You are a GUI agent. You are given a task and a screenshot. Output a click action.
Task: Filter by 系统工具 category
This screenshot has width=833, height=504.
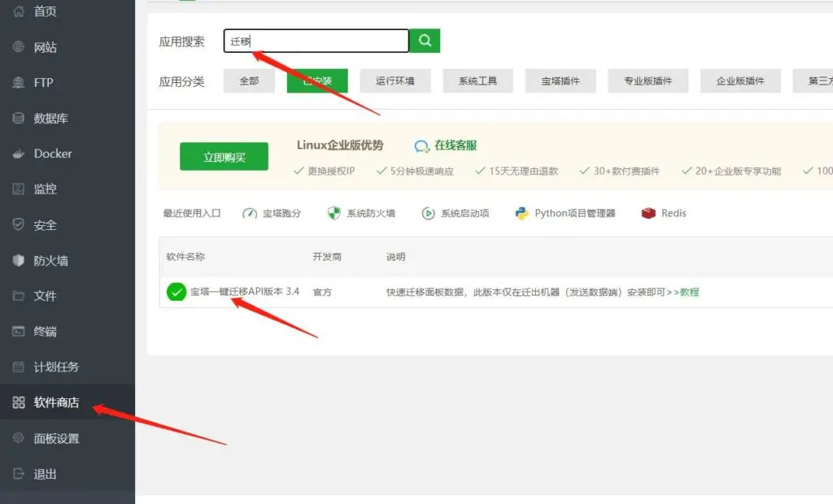[x=478, y=81]
